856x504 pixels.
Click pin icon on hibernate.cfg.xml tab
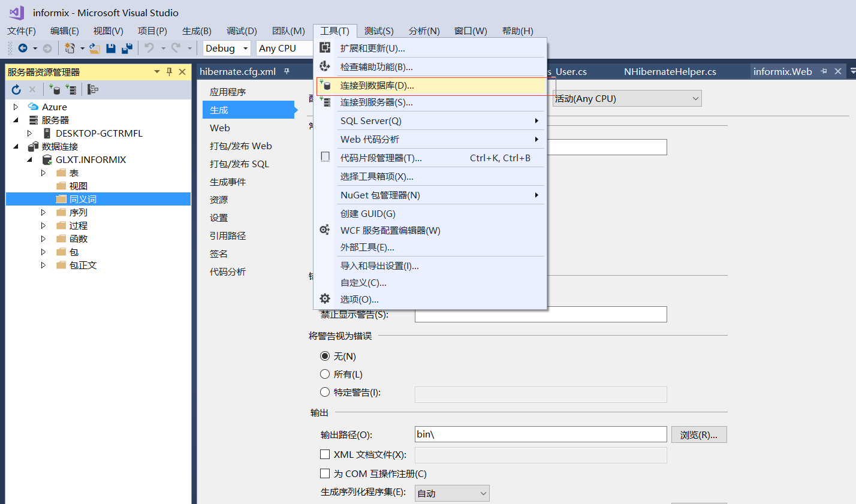(287, 71)
